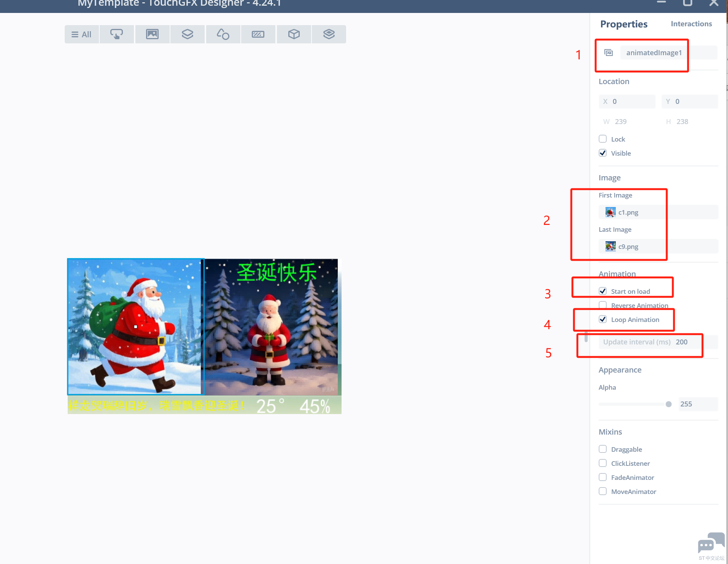Viewport: 728px width, 564px height.
Task: Edit the Update interval (ms) field
Action: 658,342
